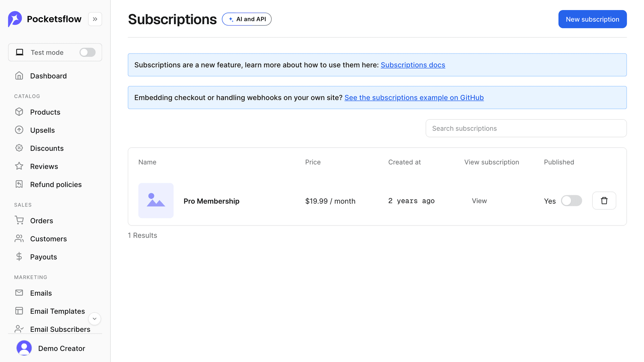The height and width of the screenshot is (362, 644).
Task: Open Refund policies
Action: point(56,185)
